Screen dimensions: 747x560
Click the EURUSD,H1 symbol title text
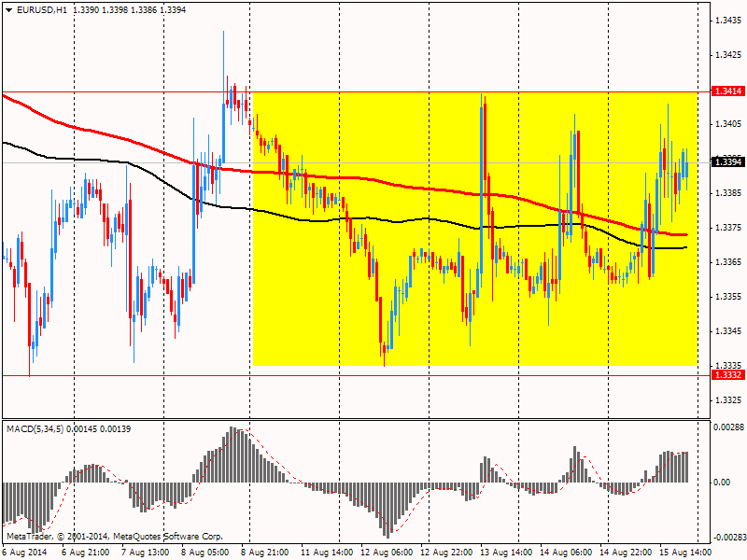point(41,8)
